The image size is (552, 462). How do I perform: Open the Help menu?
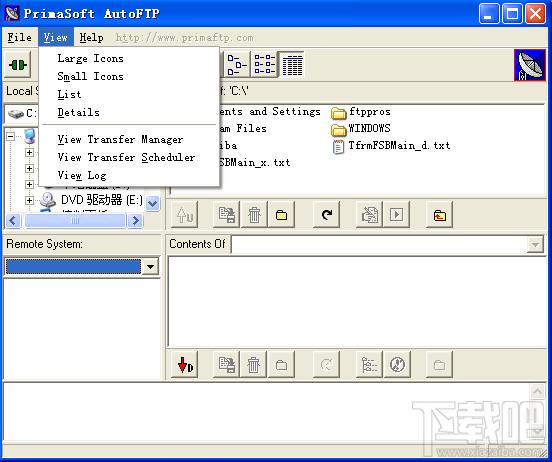point(92,37)
